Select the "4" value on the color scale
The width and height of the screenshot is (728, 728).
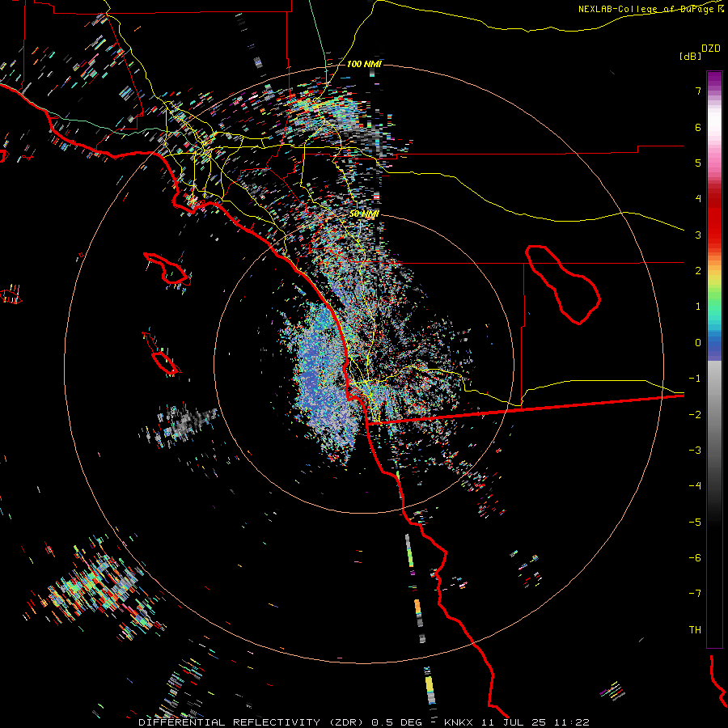coord(698,199)
